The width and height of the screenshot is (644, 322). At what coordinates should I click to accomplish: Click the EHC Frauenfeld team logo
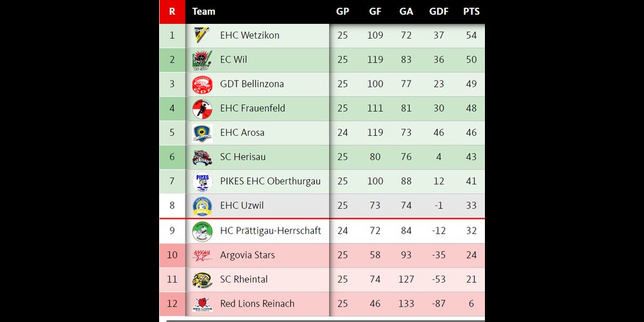(x=202, y=109)
